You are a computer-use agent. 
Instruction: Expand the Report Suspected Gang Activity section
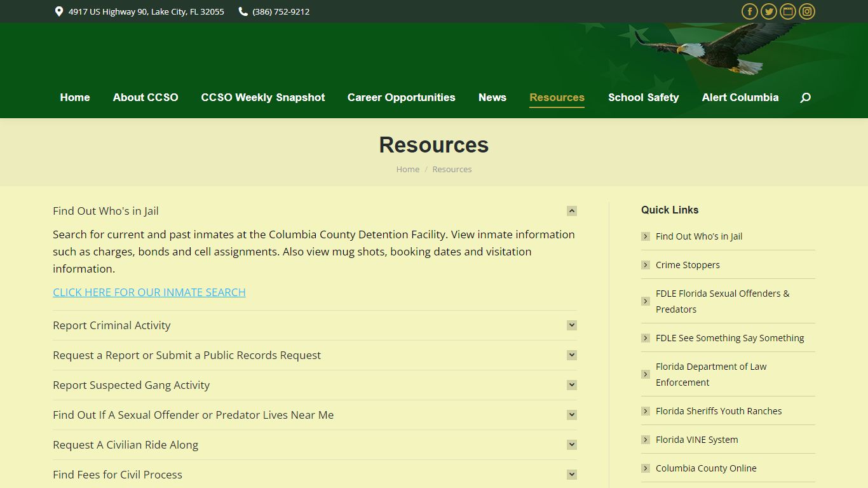tap(572, 385)
